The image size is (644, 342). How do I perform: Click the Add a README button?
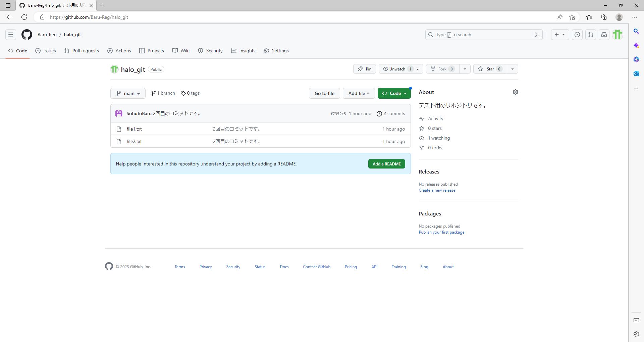tap(387, 164)
